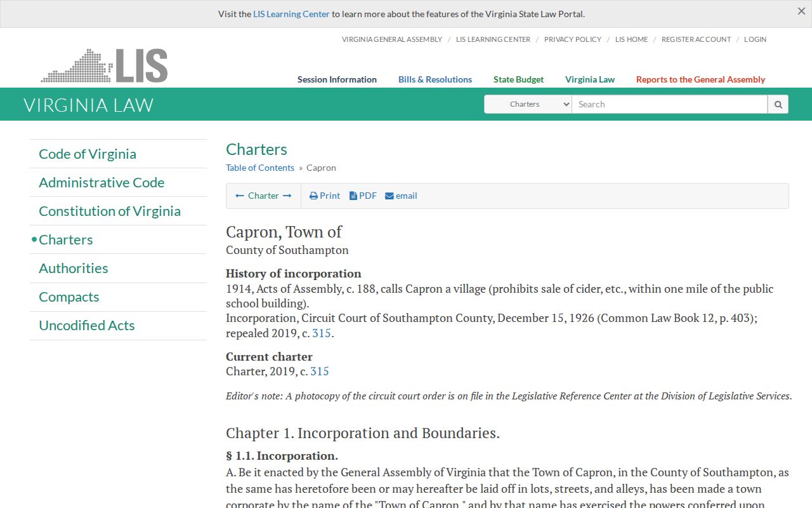Click the 'Chapter 1. Incorporation and Boundaries.' heading

[x=363, y=433]
